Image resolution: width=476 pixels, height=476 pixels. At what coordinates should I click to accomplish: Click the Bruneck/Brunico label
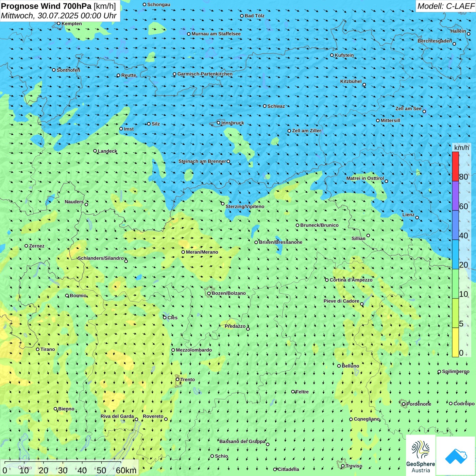tap(319, 225)
